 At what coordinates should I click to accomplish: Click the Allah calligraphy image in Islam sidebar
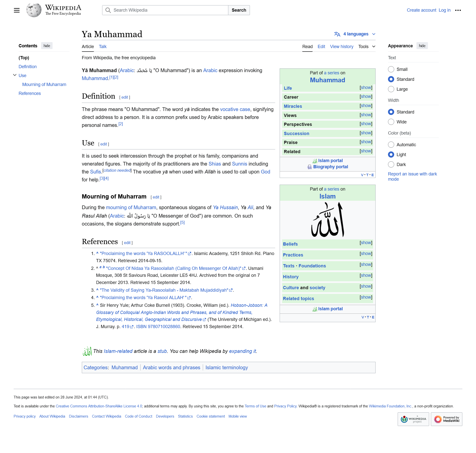[327, 220]
